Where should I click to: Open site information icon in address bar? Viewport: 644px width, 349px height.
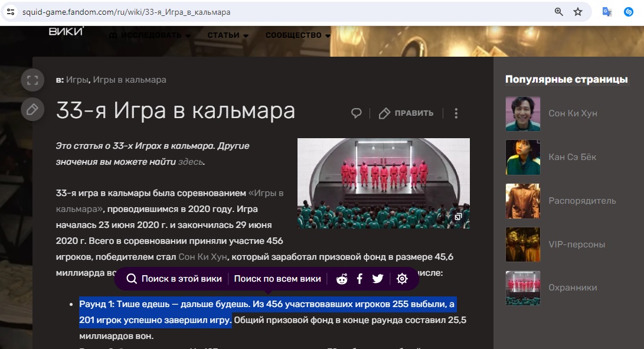tap(11, 12)
